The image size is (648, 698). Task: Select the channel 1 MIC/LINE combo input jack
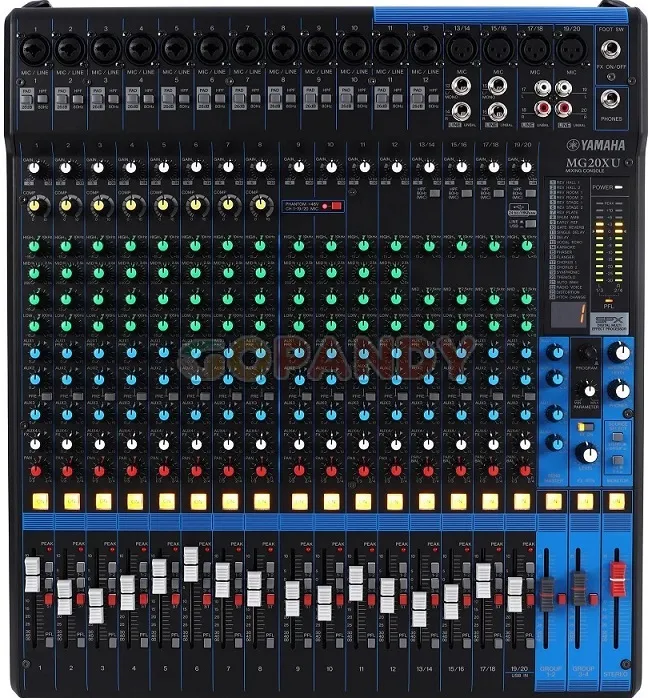tap(35, 49)
